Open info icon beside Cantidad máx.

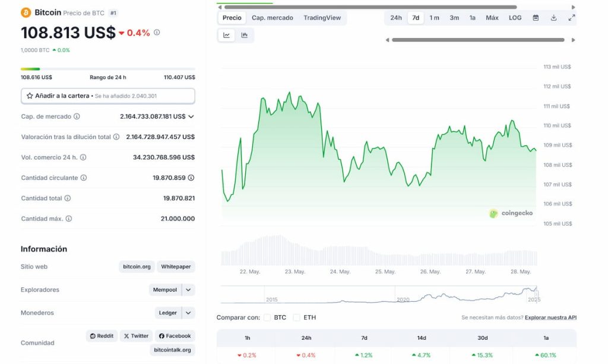click(69, 219)
